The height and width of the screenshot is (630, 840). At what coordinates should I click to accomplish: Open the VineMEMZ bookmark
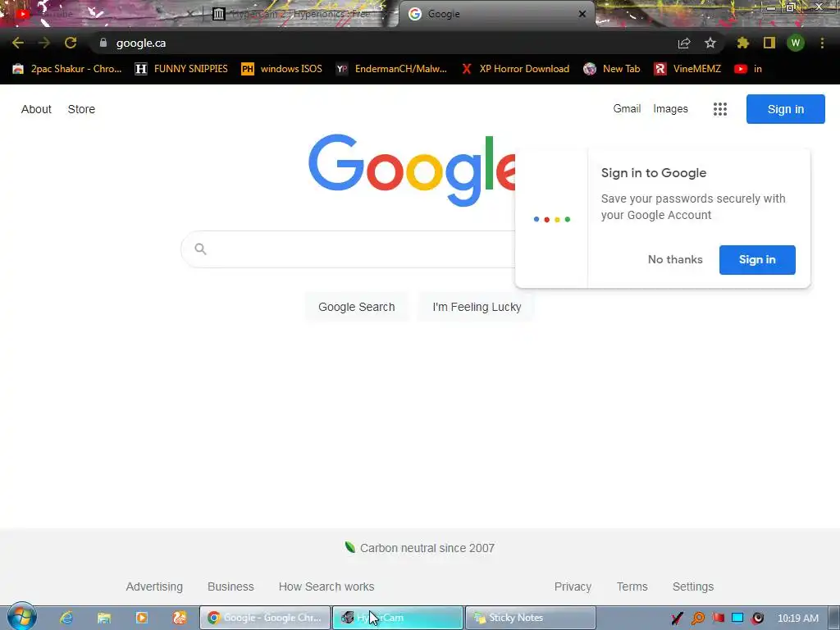point(687,69)
